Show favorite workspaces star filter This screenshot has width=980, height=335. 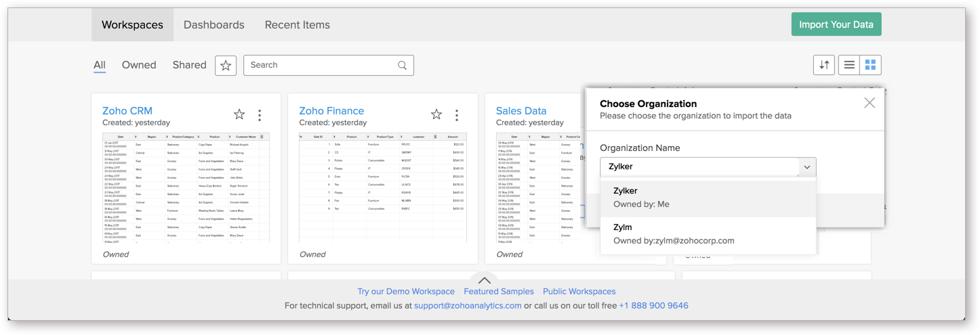point(226,65)
